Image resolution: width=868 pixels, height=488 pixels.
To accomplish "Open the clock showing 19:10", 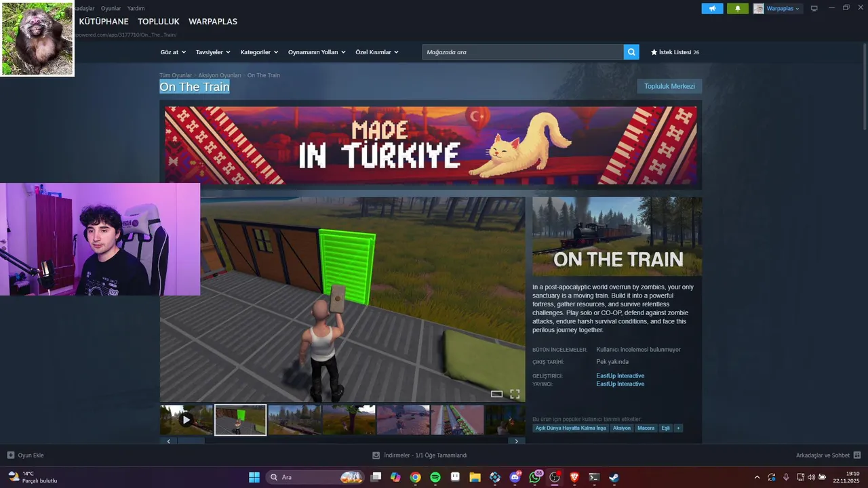I will point(846,477).
